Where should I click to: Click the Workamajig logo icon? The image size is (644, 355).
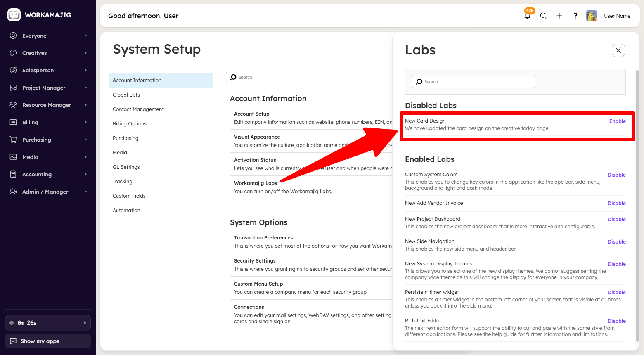pos(14,15)
